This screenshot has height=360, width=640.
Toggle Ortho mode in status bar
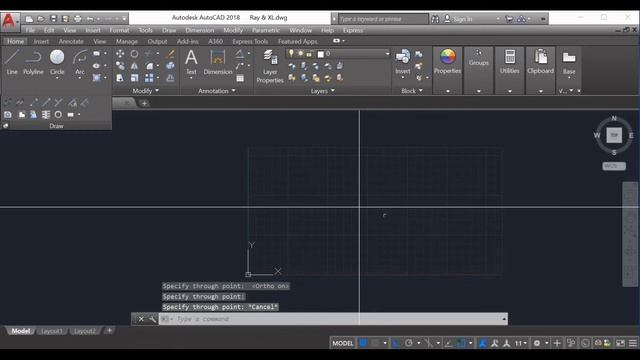coord(396,343)
